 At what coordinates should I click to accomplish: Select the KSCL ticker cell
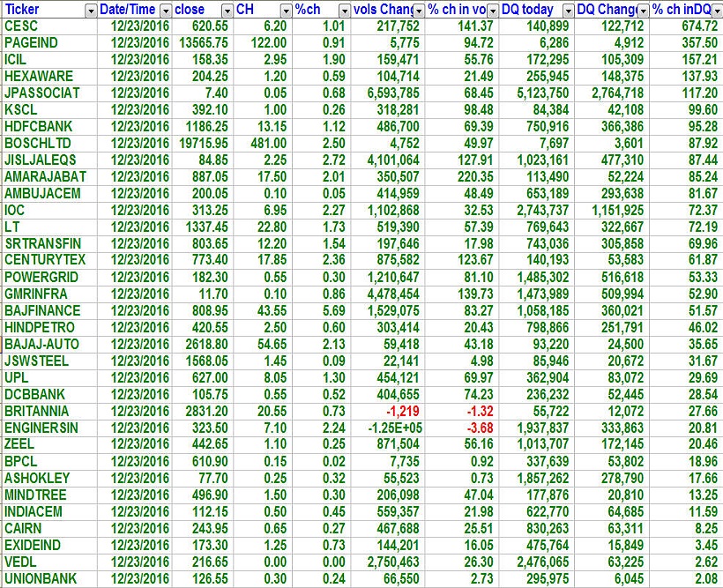coord(48,110)
